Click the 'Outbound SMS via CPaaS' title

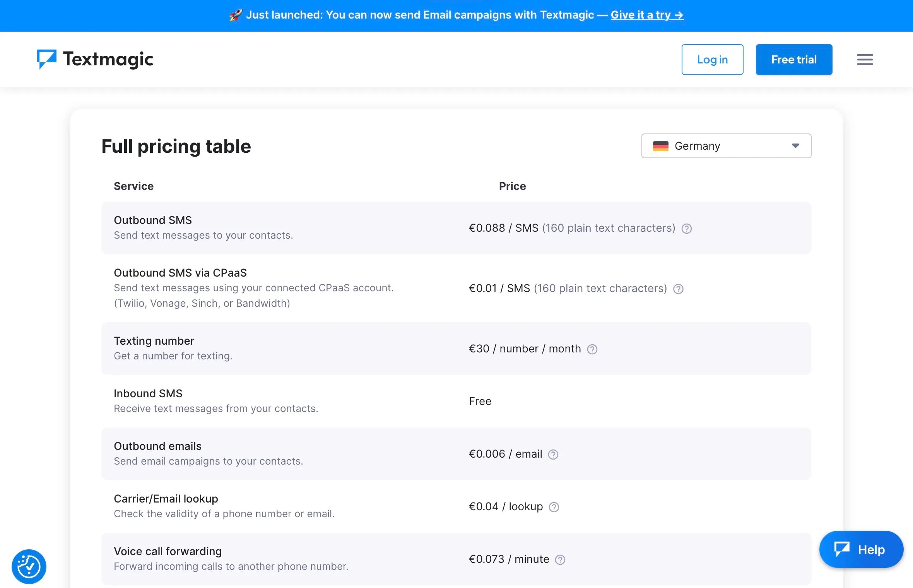pos(180,273)
